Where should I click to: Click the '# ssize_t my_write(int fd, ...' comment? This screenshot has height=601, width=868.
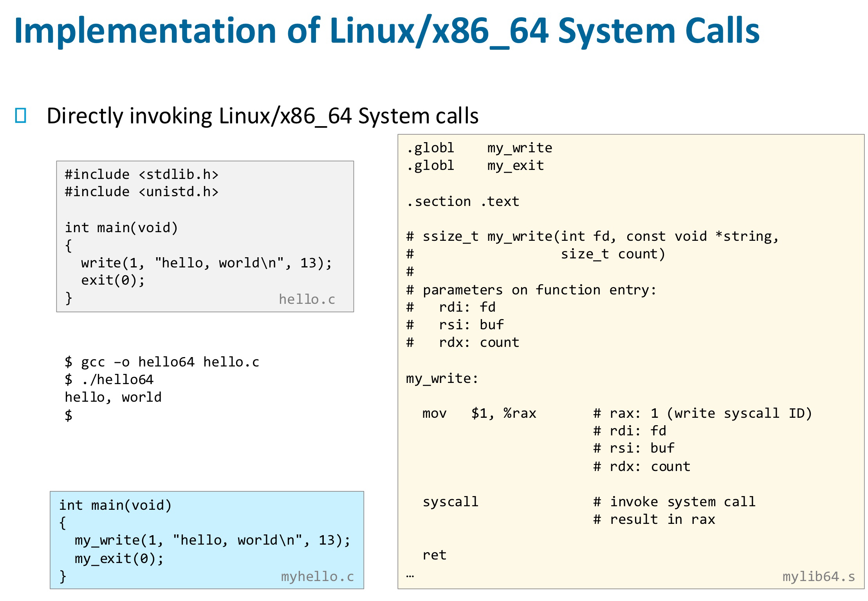tap(593, 237)
